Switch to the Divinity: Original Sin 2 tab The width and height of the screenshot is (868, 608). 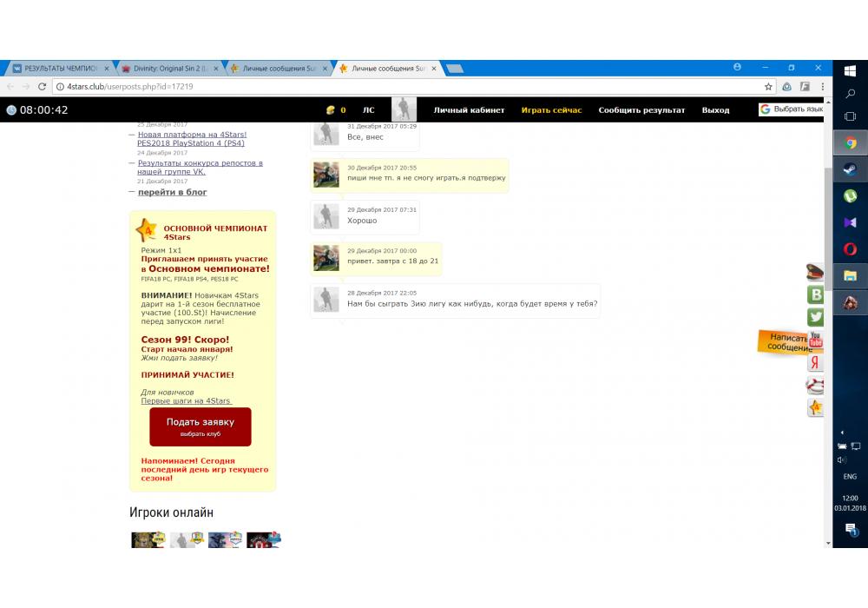pos(167,69)
